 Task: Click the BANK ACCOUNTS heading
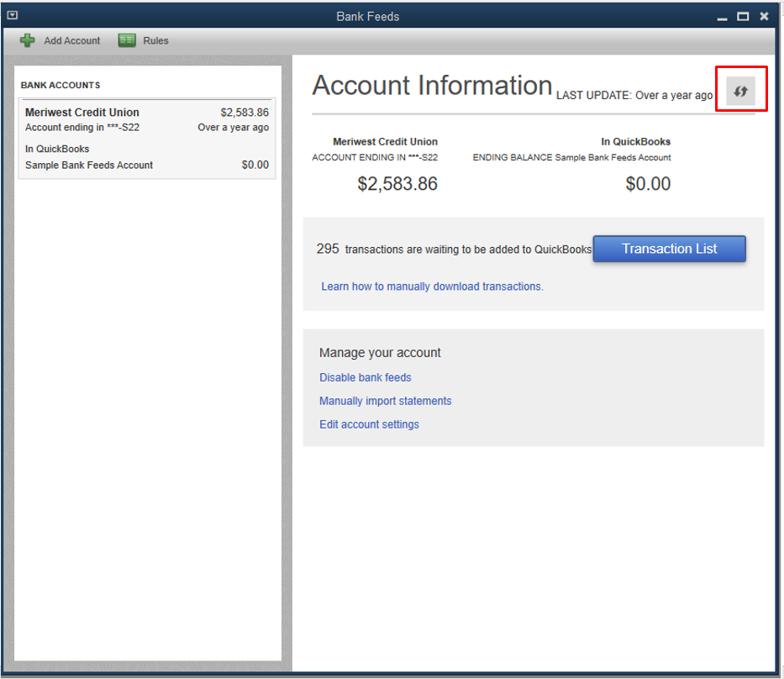coord(61,85)
